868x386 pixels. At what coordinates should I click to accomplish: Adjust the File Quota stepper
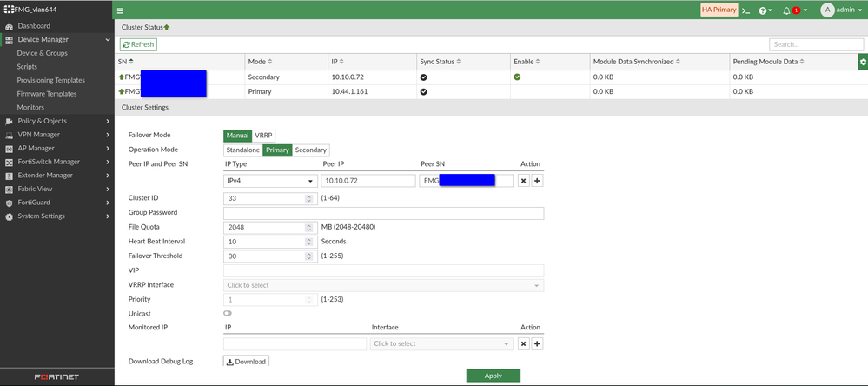pos(309,227)
